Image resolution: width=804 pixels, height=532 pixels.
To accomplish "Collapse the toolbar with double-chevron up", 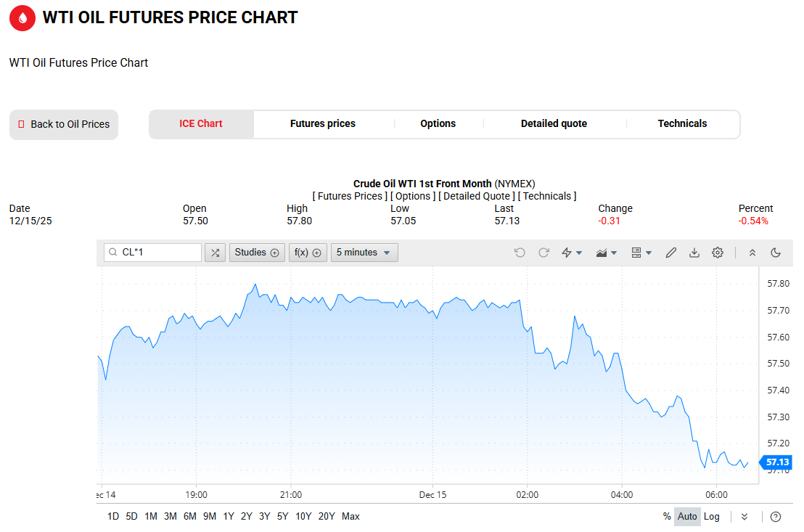I will (752, 253).
